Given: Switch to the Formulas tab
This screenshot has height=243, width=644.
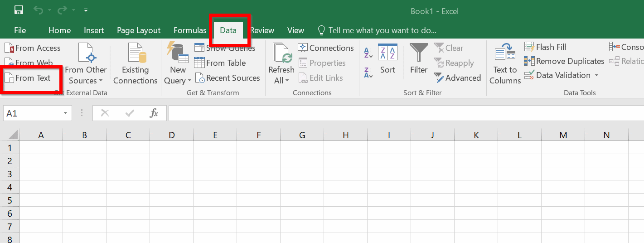Looking at the screenshot, I should coord(190,30).
